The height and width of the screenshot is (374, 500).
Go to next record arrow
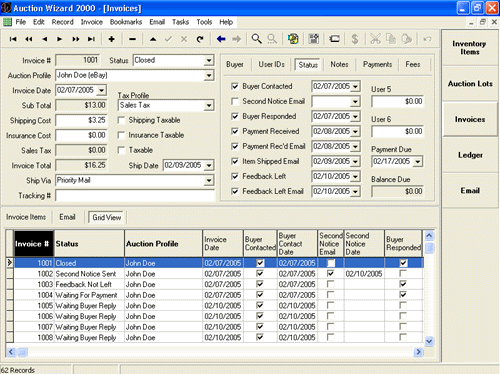click(x=60, y=39)
